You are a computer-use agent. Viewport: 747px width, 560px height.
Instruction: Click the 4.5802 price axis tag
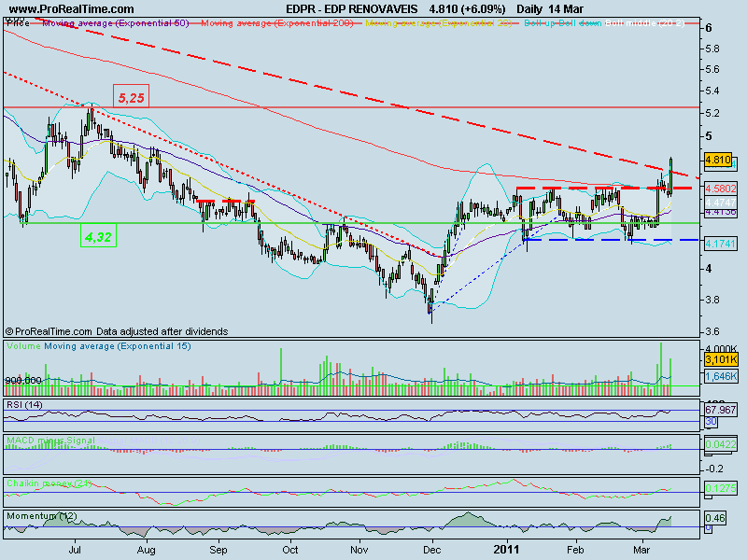(721, 189)
